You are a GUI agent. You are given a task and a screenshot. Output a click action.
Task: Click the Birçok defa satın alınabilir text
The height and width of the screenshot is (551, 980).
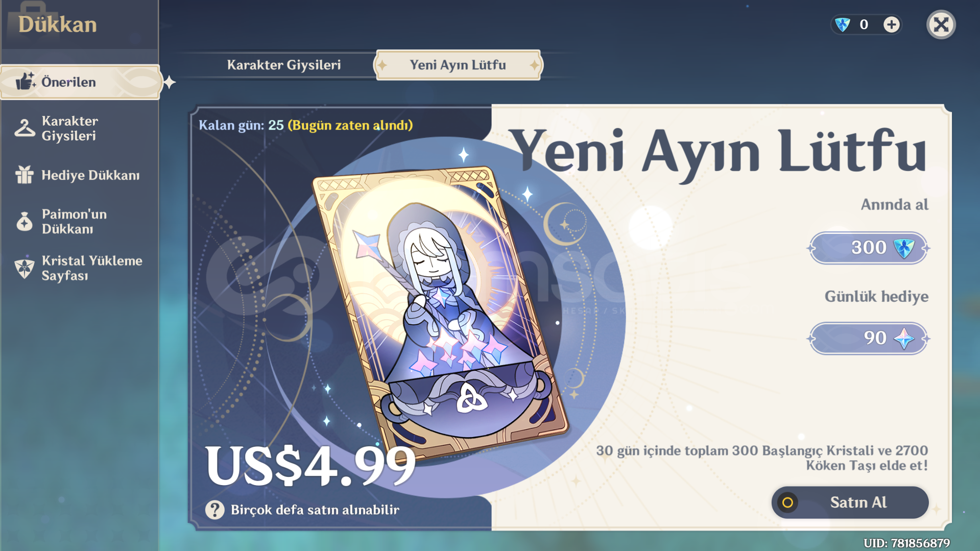click(x=315, y=510)
